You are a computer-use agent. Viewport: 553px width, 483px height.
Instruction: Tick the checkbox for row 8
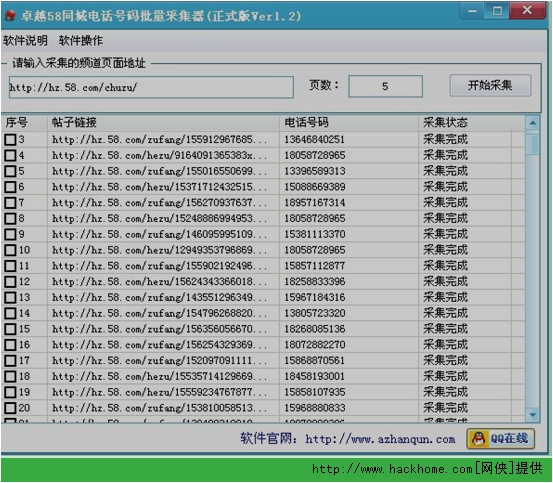[x=10, y=219]
